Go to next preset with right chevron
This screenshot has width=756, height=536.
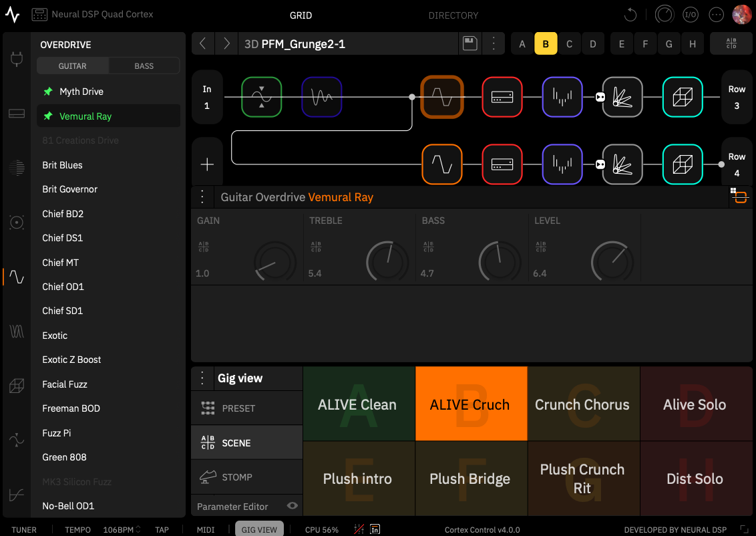tap(226, 44)
